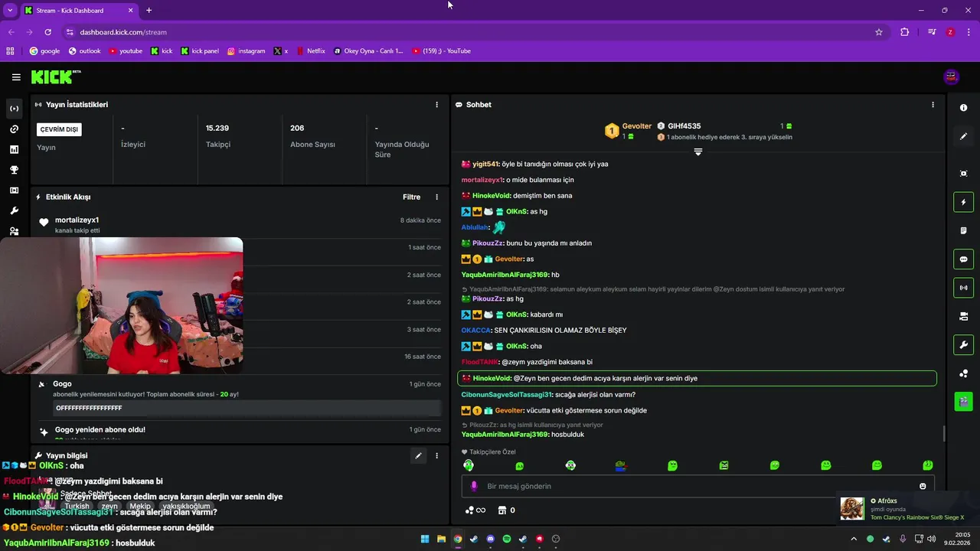
Task: Toggle the chat bubble panel in right toolbar
Action: pos(963,259)
